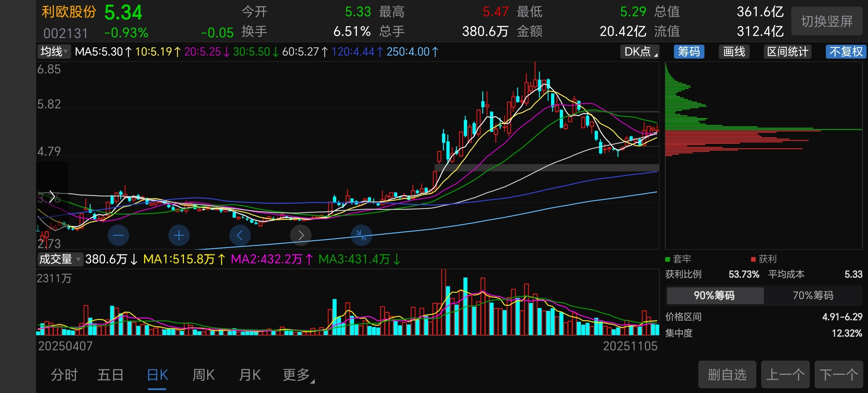Switch to the 周K tab
868x393 pixels.
click(204, 375)
